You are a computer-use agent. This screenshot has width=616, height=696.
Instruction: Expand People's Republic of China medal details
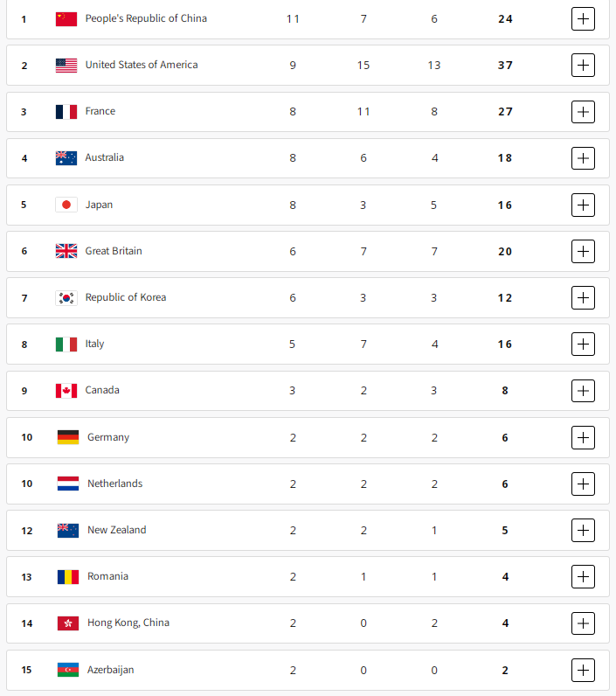[x=583, y=19]
